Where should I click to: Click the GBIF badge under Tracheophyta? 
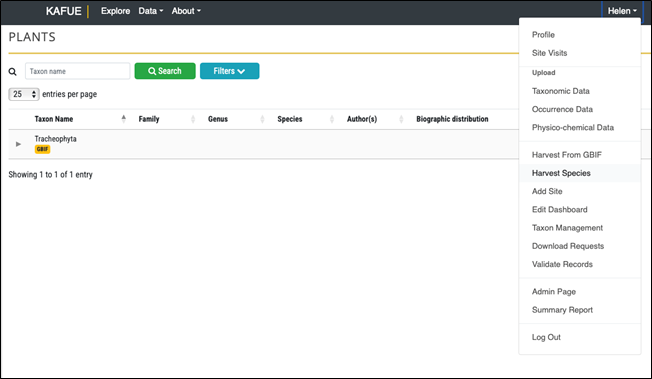click(x=42, y=149)
